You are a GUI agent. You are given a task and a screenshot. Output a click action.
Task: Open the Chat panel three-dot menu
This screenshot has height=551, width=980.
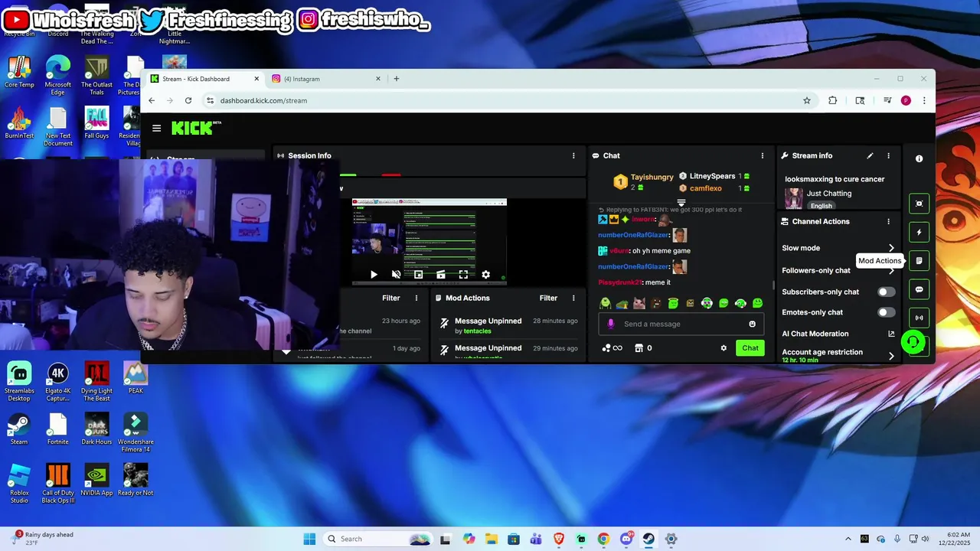763,155
